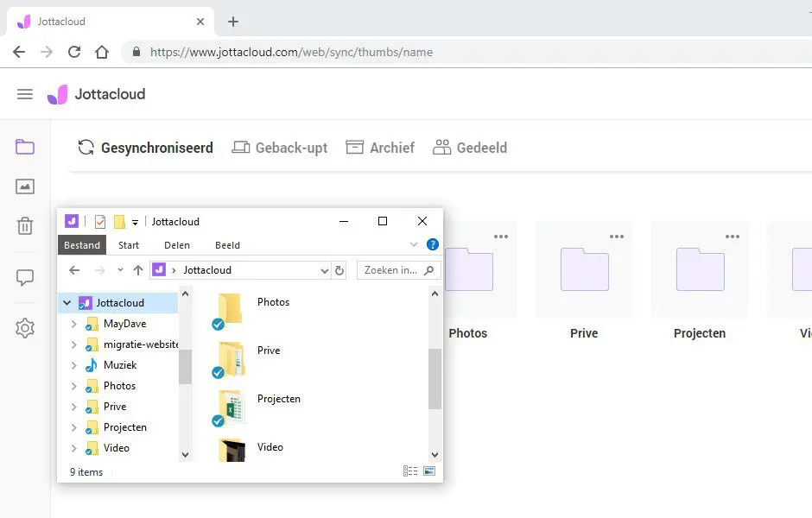Screen dimensions: 812x518
Task: Go back in the browser
Action: tap(19, 52)
